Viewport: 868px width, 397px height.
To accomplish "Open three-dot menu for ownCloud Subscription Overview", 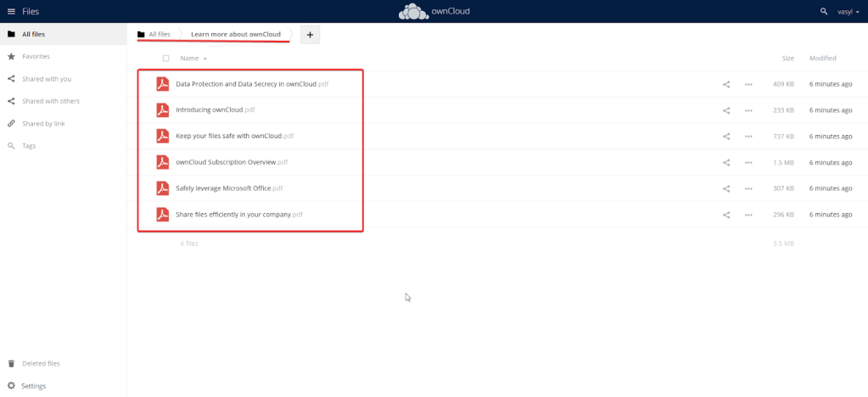I will click(x=748, y=163).
